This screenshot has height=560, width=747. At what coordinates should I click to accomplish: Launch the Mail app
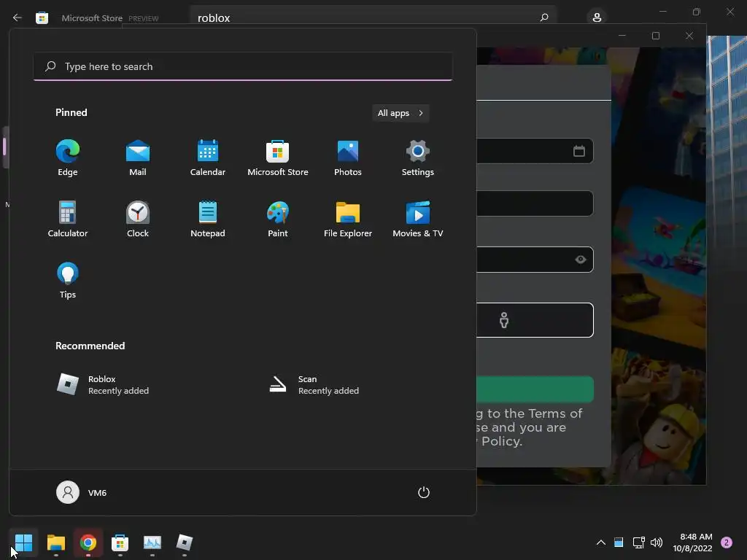(x=138, y=158)
